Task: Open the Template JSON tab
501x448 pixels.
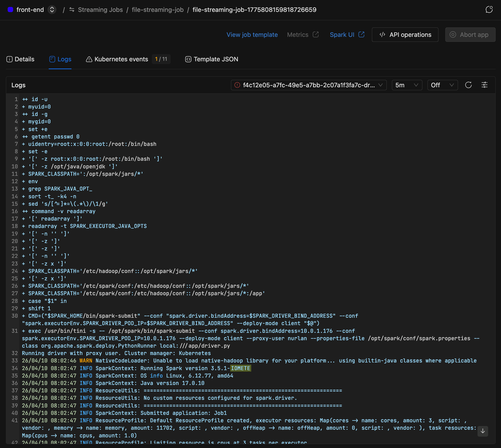Action: pos(212,59)
